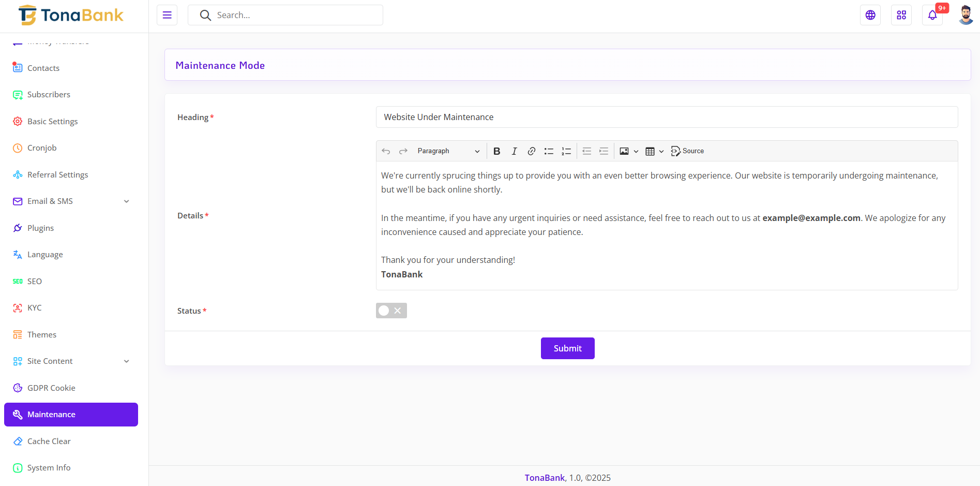Click the globe language icon
Viewport: 980px width, 486px height.
click(x=870, y=15)
